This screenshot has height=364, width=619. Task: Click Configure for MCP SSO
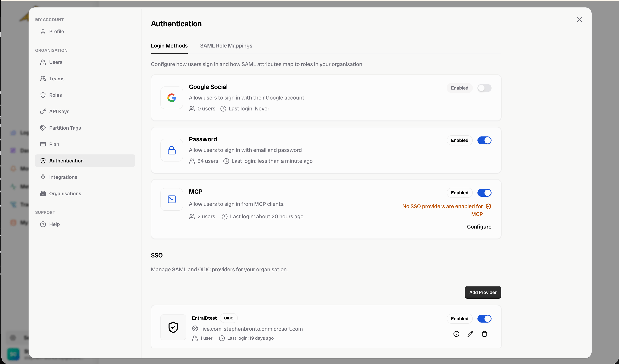[479, 227]
